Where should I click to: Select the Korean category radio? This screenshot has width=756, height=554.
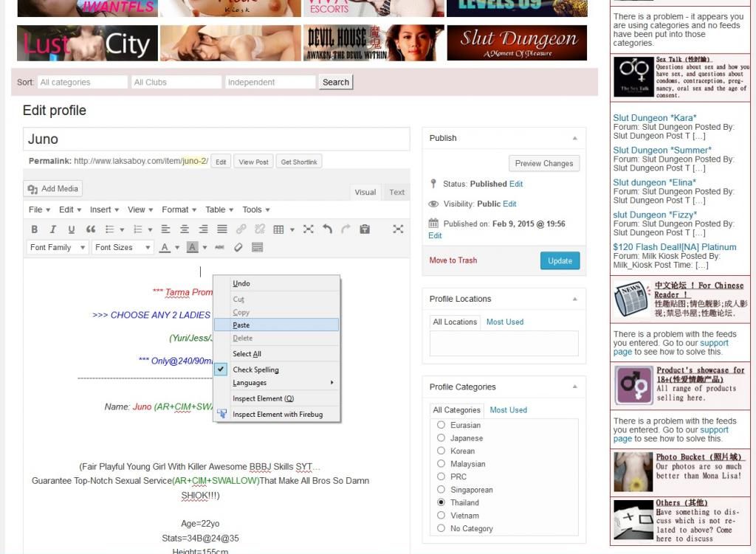[441, 451]
